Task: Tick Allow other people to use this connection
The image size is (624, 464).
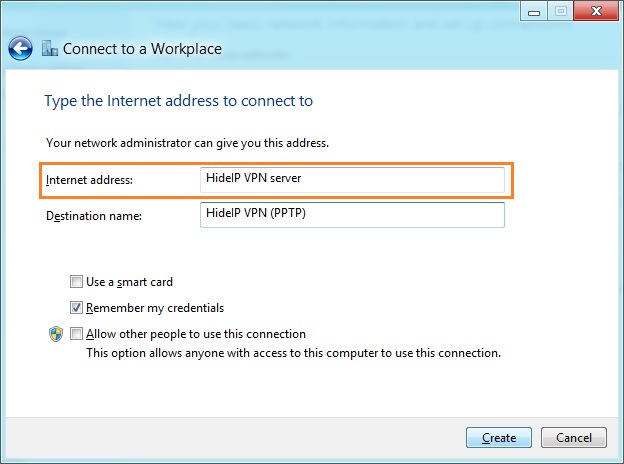Action: 77,334
